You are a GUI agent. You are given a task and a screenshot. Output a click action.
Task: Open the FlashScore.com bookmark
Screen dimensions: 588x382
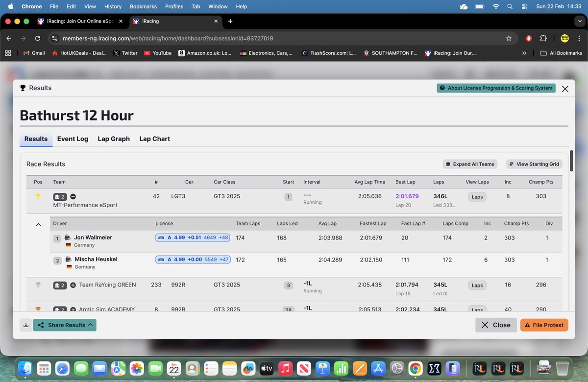pyautogui.click(x=329, y=53)
